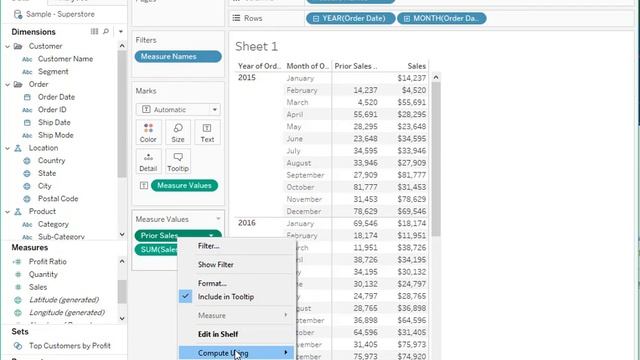Screen dimensions: 640x360
Task: Click the Customer folder icon
Action: (x=18, y=46)
